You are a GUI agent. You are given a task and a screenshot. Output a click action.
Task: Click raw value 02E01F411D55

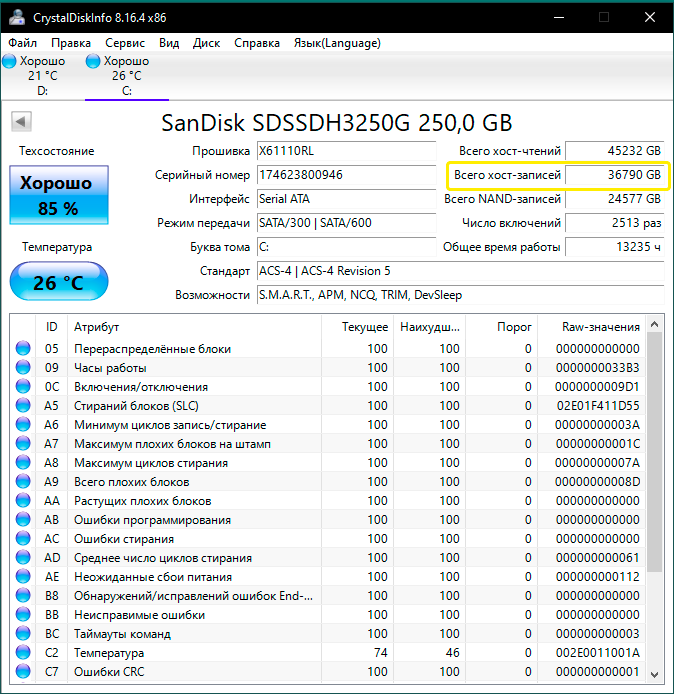tap(598, 405)
